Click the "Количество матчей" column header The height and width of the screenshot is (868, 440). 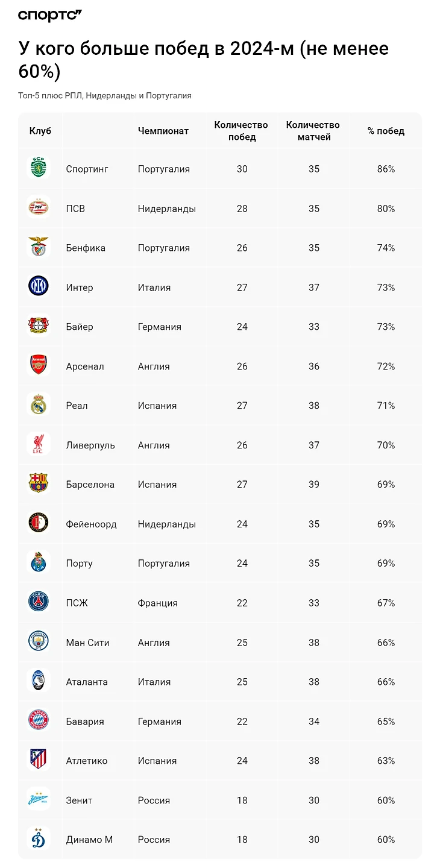click(x=313, y=131)
